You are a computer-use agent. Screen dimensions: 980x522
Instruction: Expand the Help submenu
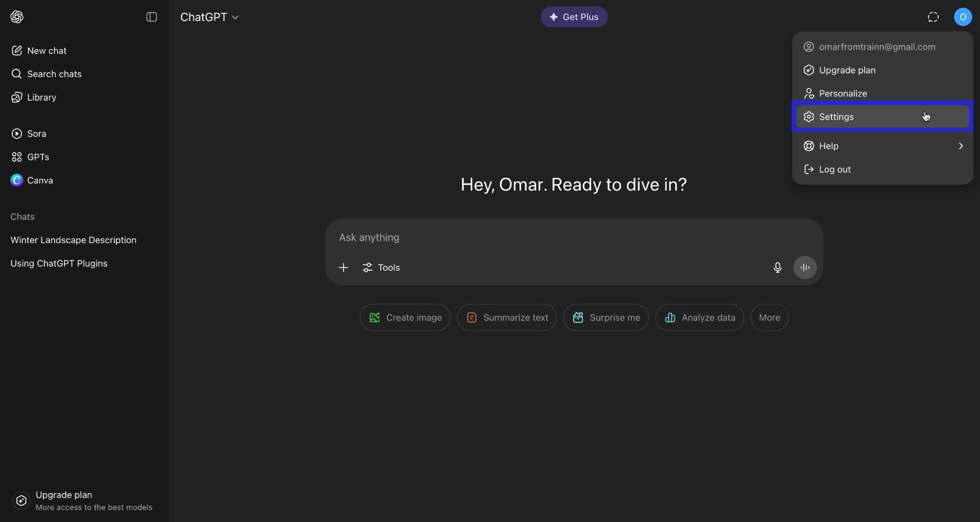pos(883,146)
